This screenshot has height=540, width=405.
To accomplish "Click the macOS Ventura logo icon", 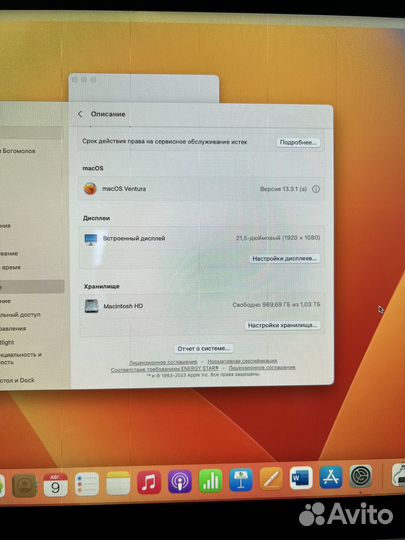I will pyautogui.click(x=90, y=189).
